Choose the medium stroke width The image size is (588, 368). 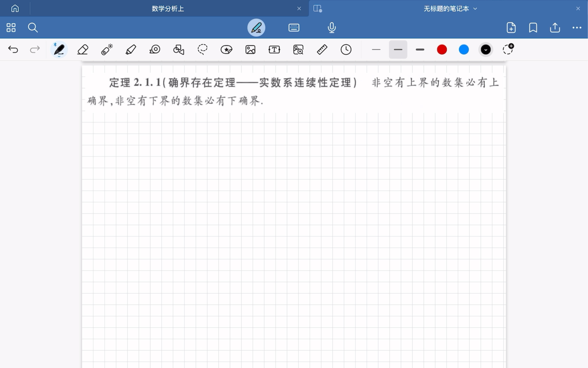pos(398,49)
